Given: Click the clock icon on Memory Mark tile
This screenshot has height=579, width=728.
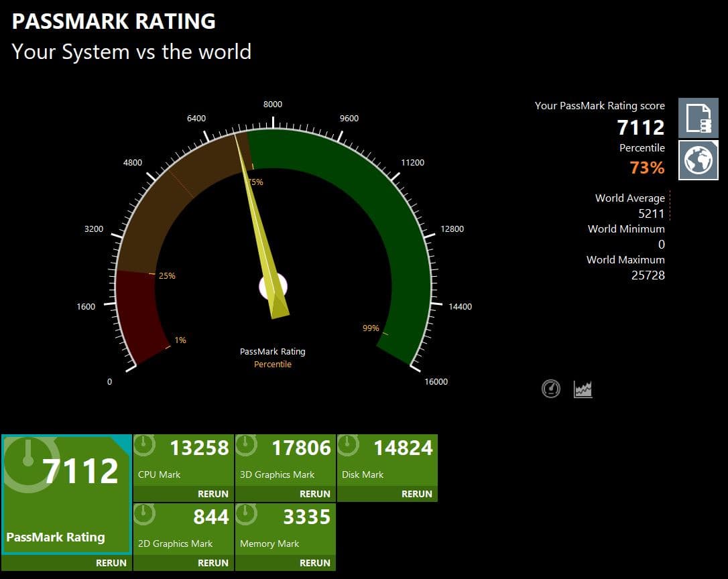Looking at the screenshot, I should 247,513.
